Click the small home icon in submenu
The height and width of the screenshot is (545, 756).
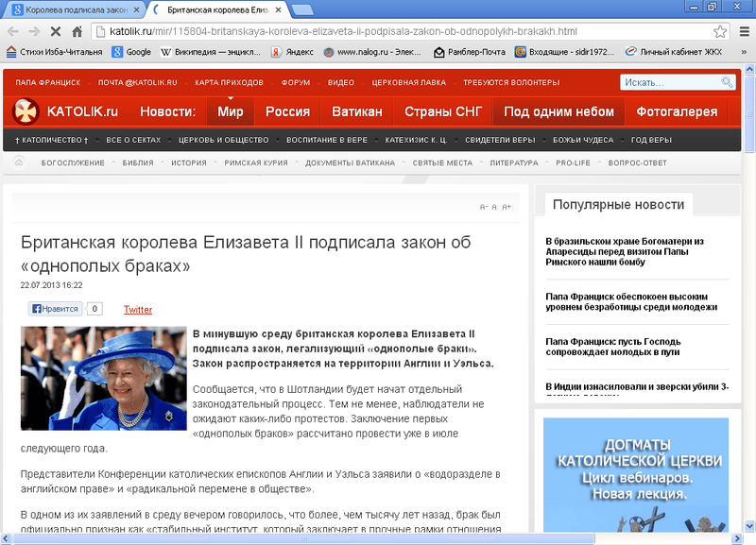click(19, 162)
